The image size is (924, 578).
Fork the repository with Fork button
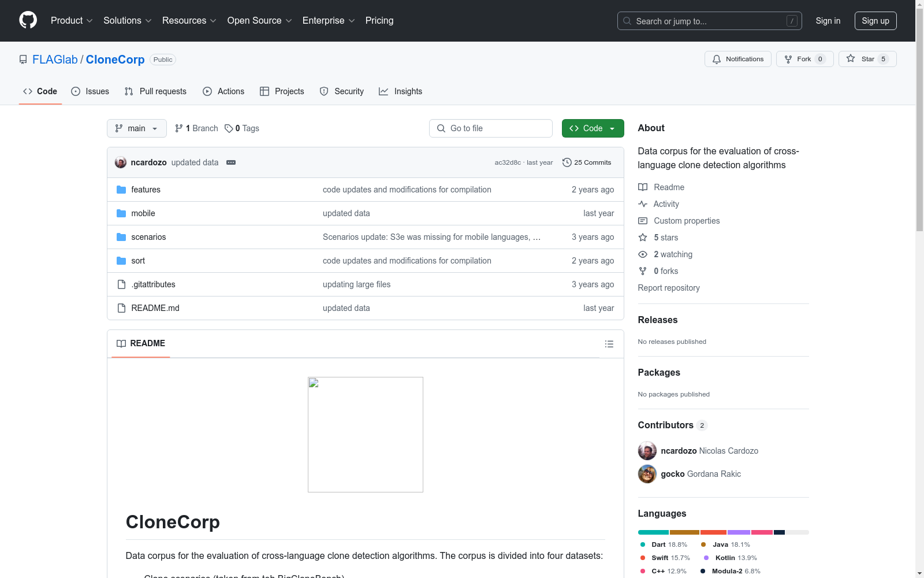click(x=805, y=59)
